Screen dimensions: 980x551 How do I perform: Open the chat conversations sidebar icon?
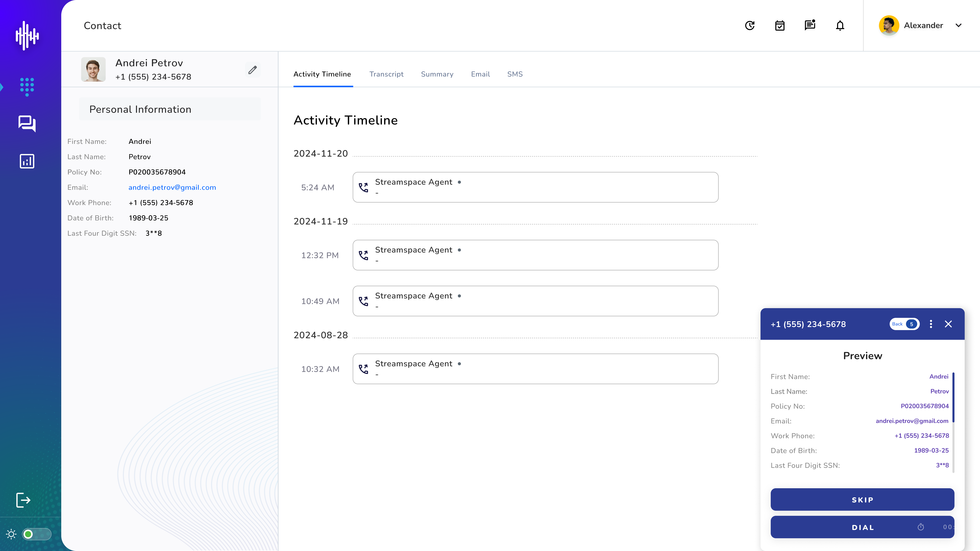coord(27,124)
